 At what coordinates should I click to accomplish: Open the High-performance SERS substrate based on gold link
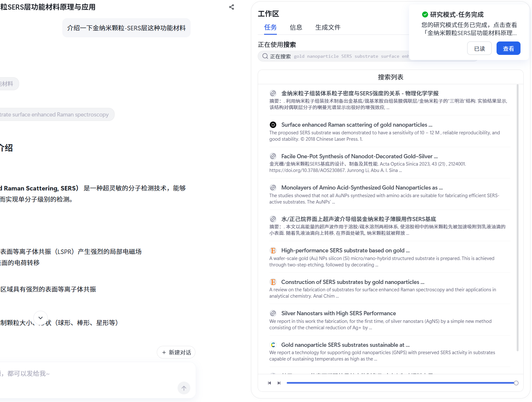pos(345,250)
